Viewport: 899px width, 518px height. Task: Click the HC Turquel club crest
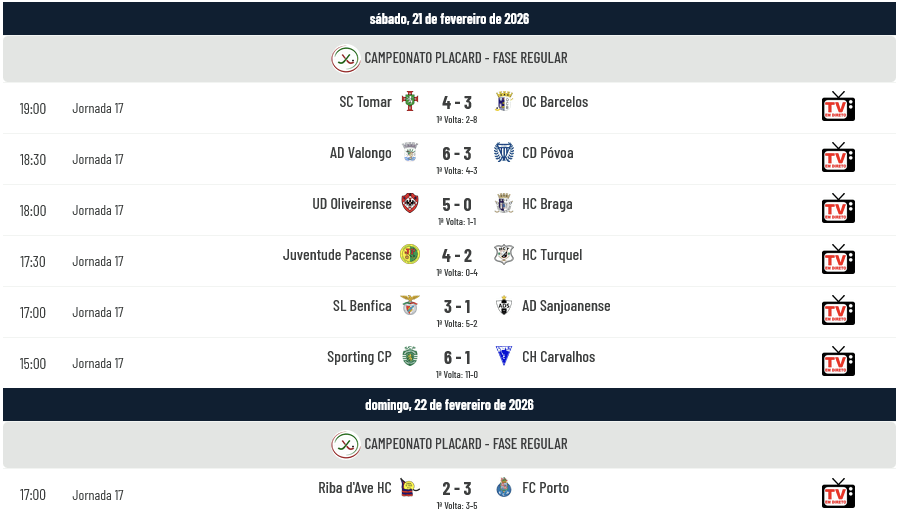tap(504, 255)
